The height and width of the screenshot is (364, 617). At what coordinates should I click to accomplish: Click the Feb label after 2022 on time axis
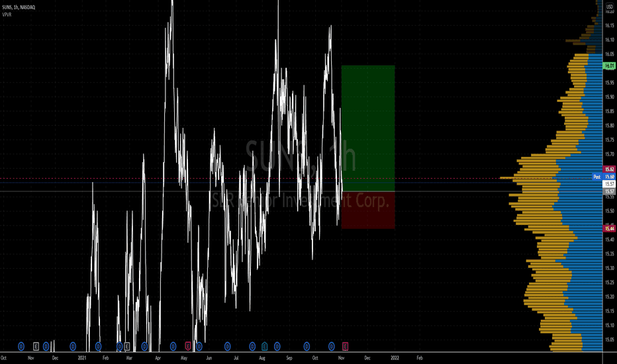click(420, 357)
